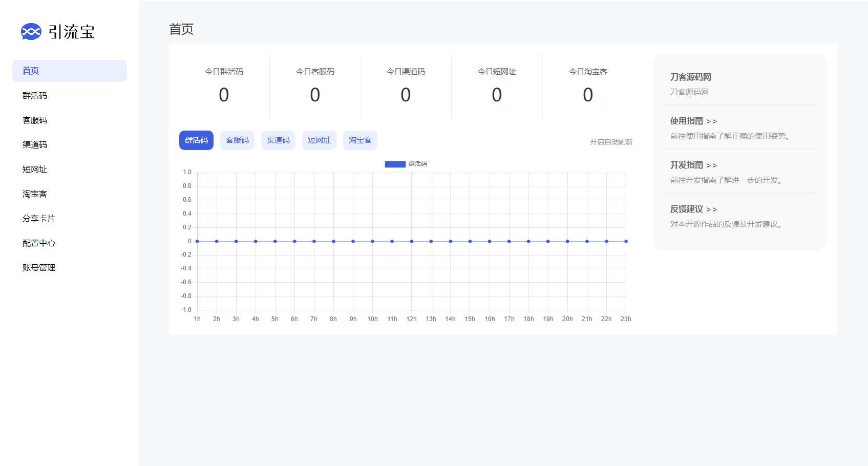
Task: Switch chart to 群活码 tab
Action: click(x=196, y=140)
